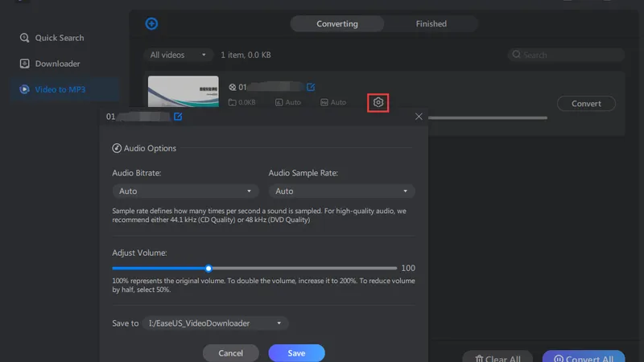This screenshot has width=644, height=362.
Task: Open settings gear for the video item
Action: click(x=378, y=103)
